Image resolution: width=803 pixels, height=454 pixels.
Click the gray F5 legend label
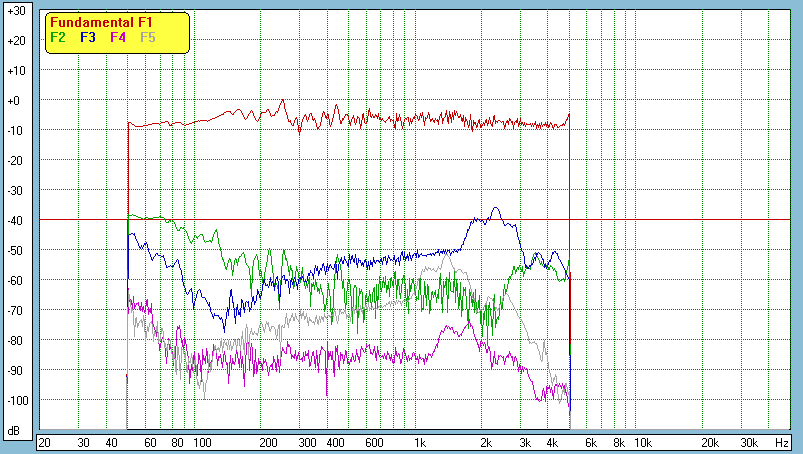[147, 37]
